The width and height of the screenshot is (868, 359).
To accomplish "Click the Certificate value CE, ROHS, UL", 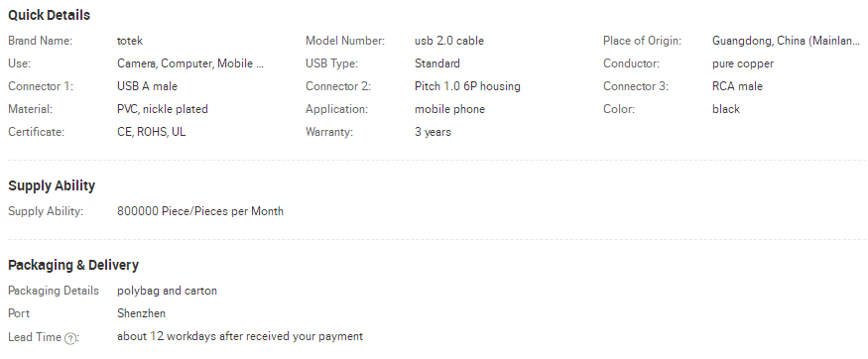I will (x=151, y=132).
